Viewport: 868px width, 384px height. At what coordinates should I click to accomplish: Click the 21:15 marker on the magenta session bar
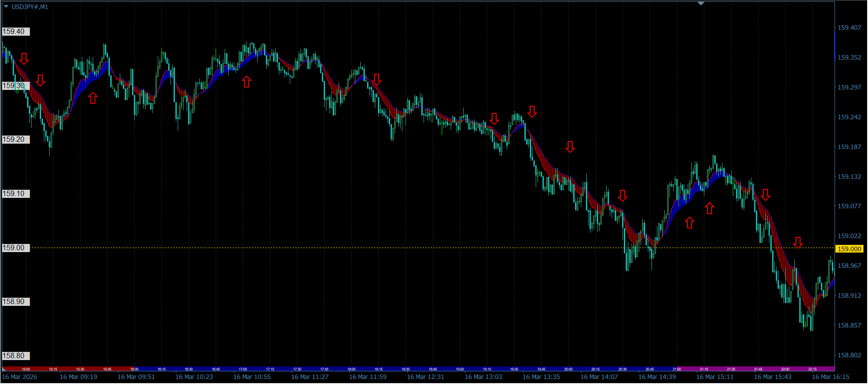704,369
